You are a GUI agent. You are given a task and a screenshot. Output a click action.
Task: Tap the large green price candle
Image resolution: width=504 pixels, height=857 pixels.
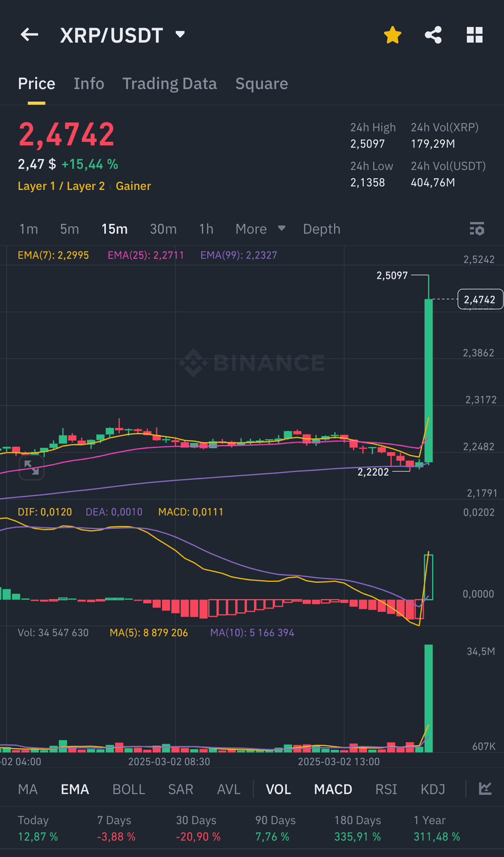pos(429,380)
